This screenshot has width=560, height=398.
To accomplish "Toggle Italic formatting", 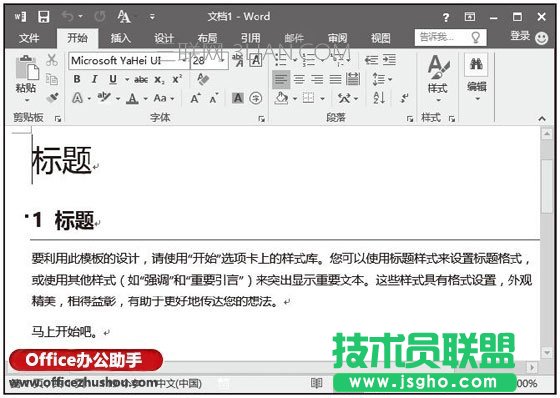I will pos(95,79).
